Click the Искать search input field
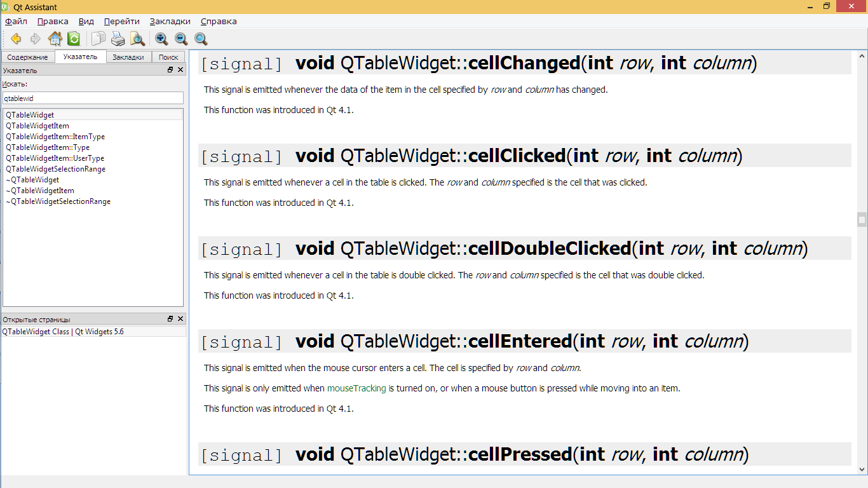 [x=93, y=98]
